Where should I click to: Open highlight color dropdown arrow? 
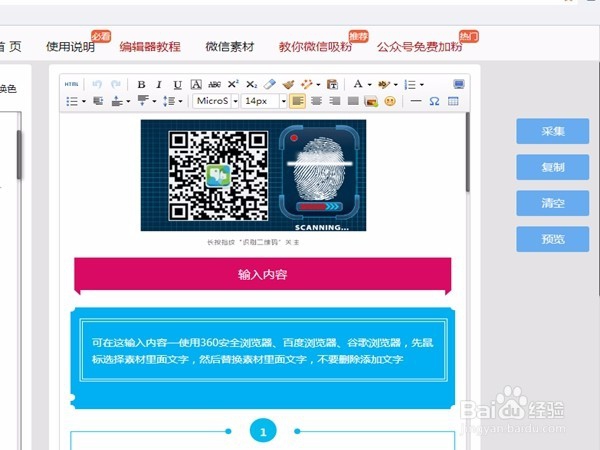pos(396,85)
